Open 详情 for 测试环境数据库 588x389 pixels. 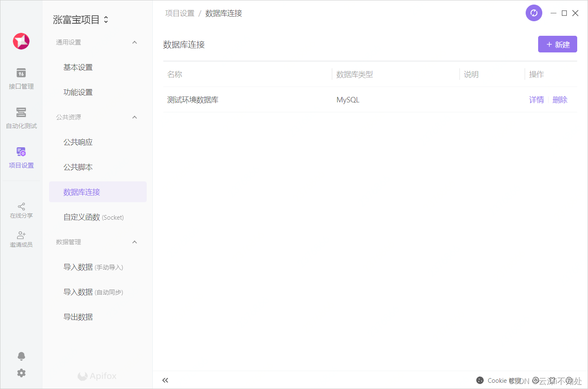[x=536, y=99]
